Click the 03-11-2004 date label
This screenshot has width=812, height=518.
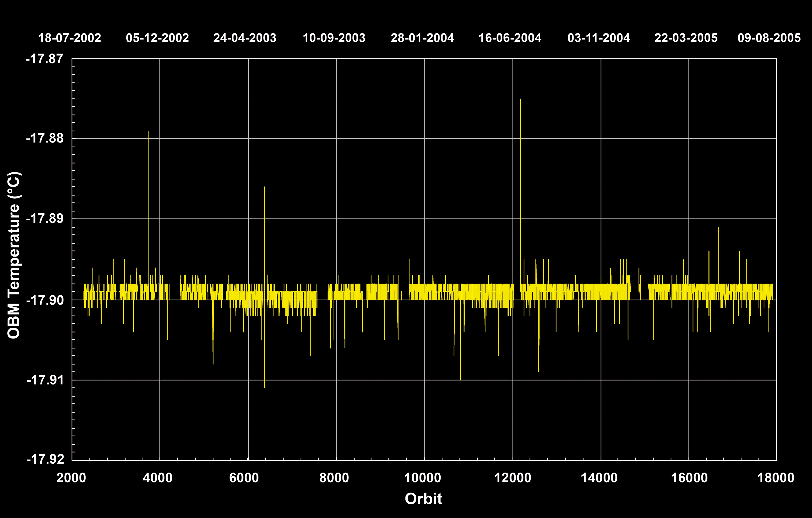(598, 38)
